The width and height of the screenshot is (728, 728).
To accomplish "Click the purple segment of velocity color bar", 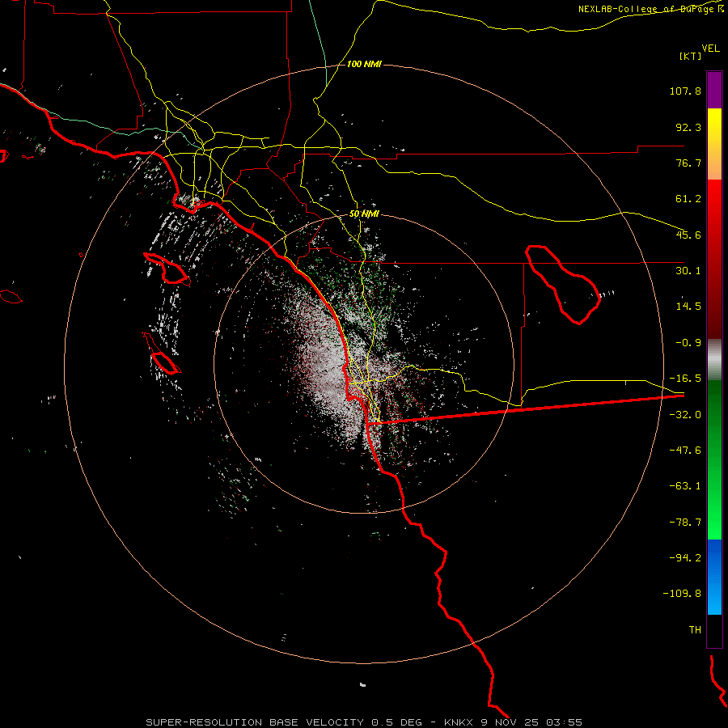I will (x=714, y=90).
